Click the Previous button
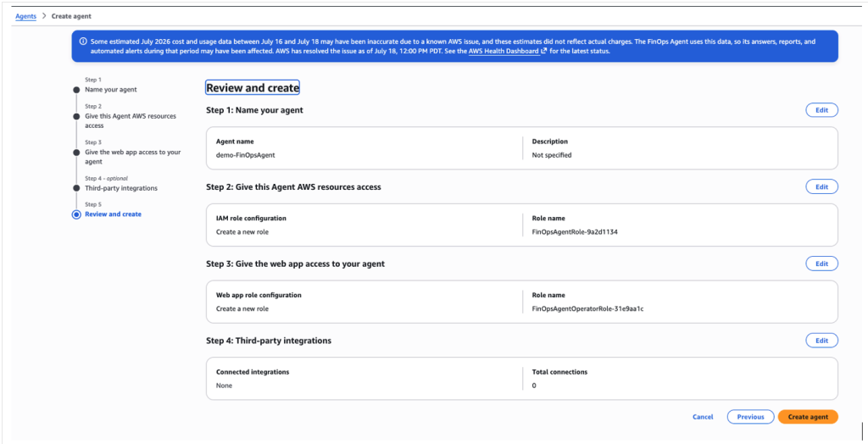The image size is (868, 444). pos(750,417)
